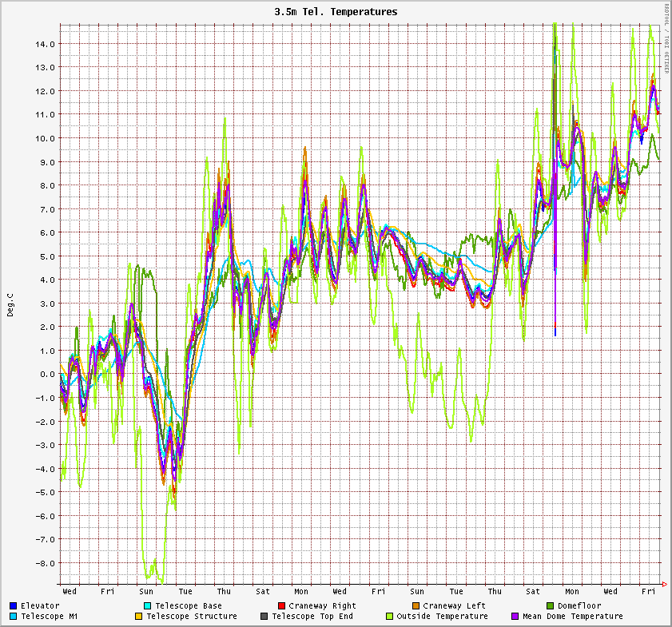Viewport: 672px width, 627px height.
Task: Click the blue Elevator legend swatch
Action: pyautogui.click(x=14, y=606)
